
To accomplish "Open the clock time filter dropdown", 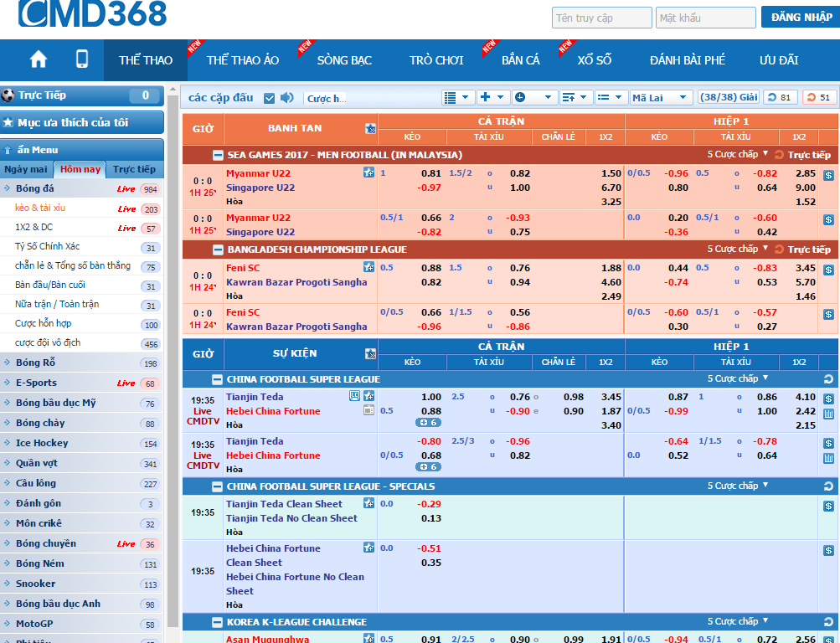I will coord(533,98).
